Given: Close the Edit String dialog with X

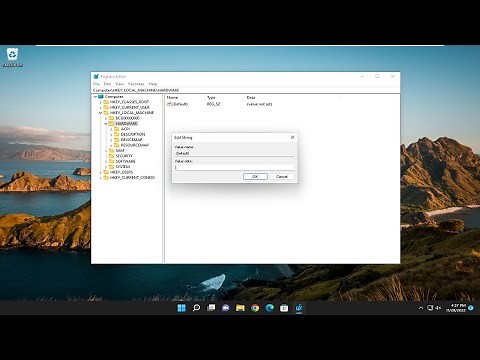Looking at the screenshot, I should [x=293, y=137].
